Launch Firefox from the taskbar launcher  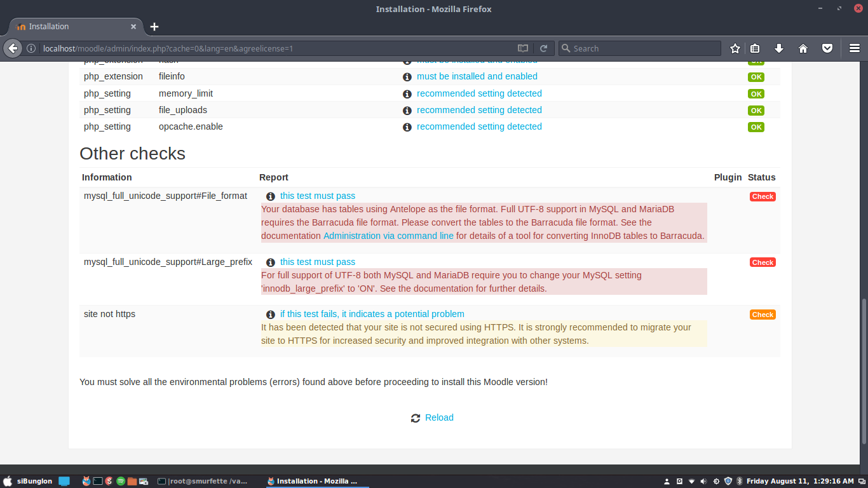point(86,481)
